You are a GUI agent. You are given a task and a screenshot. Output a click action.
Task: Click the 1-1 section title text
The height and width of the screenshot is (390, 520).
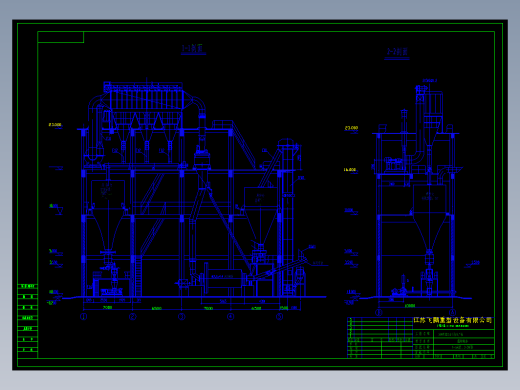pos(193,49)
